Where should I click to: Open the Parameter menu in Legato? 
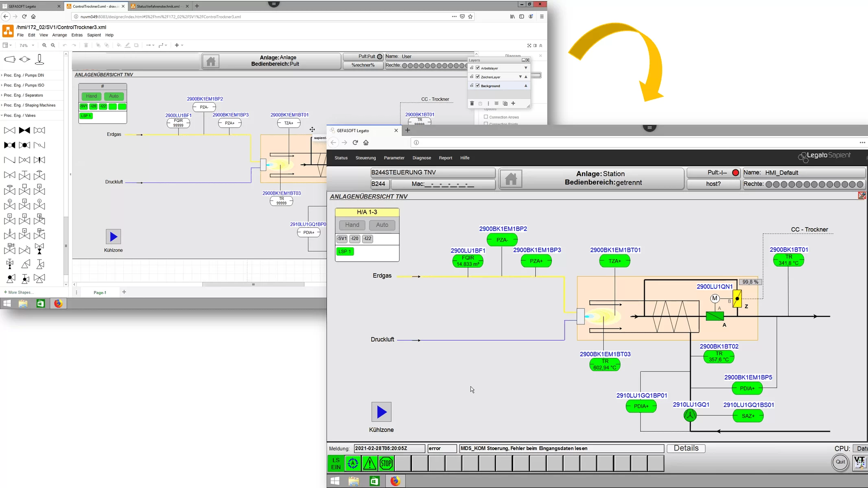pyautogui.click(x=394, y=158)
